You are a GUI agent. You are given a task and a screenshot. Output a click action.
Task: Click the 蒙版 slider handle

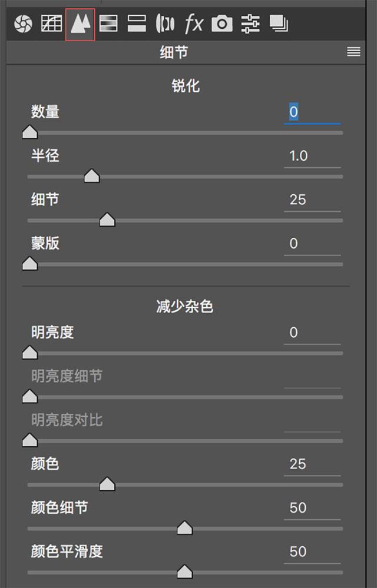29,264
